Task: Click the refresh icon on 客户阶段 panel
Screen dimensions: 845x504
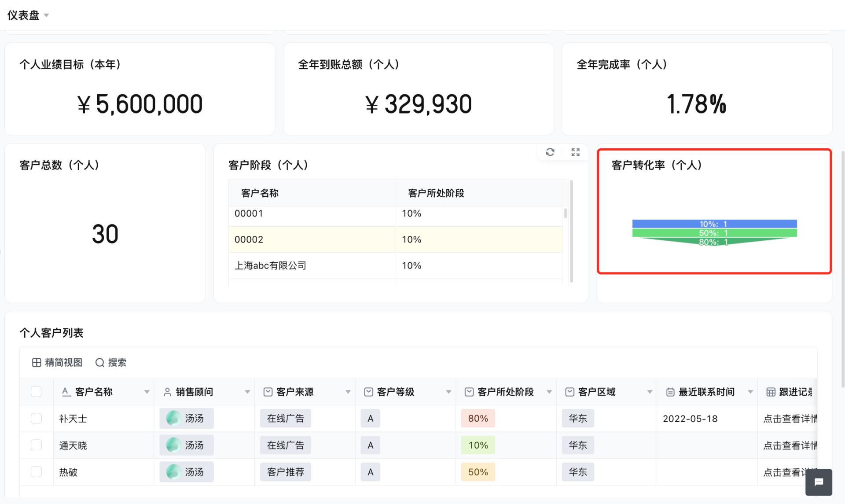Action: [x=550, y=152]
